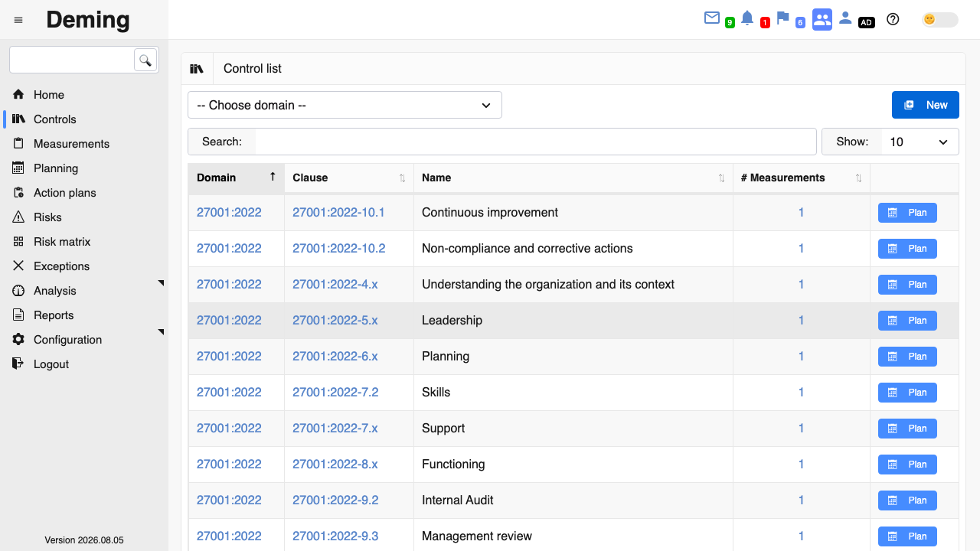Click the Deming logo title
Image resolution: width=980 pixels, height=551 pixels.
(x=88, y=20)
